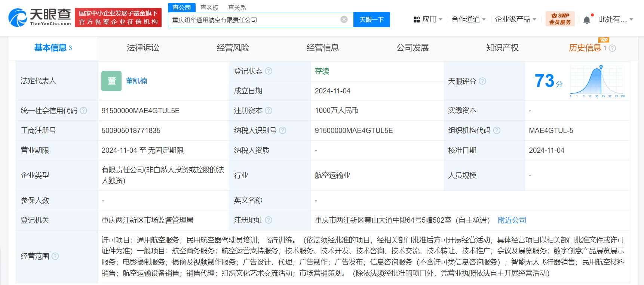Image resolution: width=644 pixels, height=285 pixels.
Task: Click 2024-11-04 至 无固定期限 text
Action: click(142, 150)
